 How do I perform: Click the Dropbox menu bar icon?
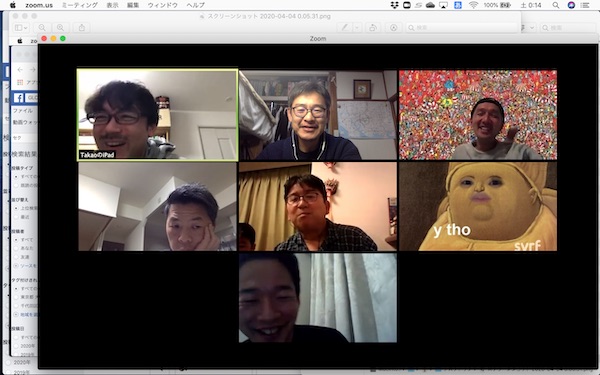394,5
